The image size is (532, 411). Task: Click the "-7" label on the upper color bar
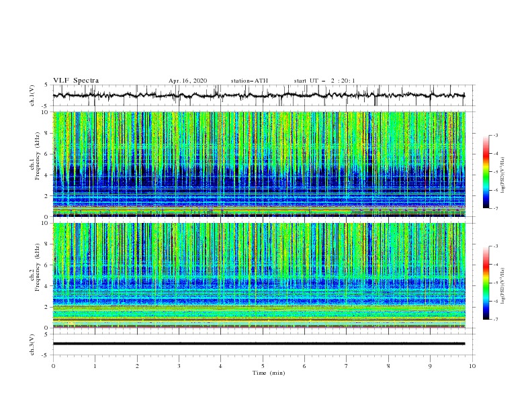[495, 208]
